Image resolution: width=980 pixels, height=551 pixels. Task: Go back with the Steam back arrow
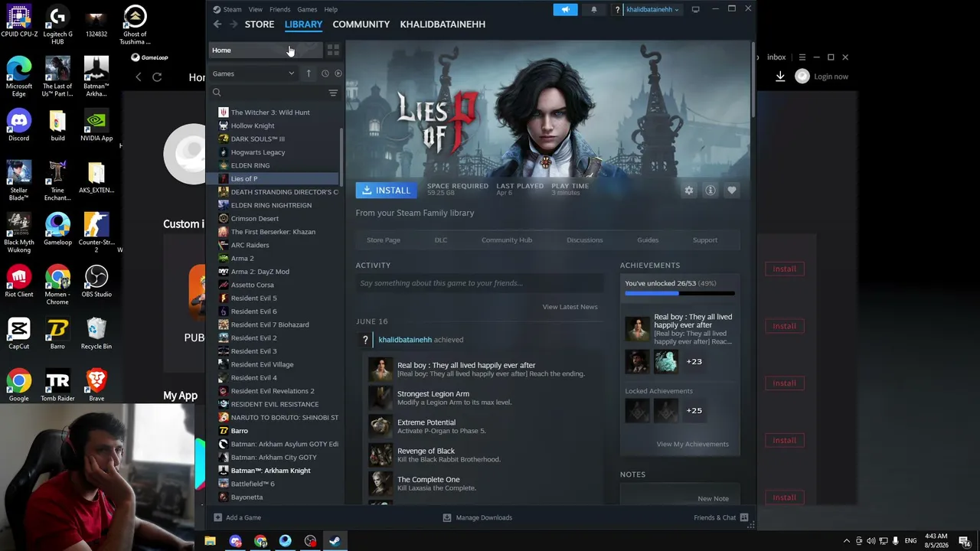pos(217,24)
